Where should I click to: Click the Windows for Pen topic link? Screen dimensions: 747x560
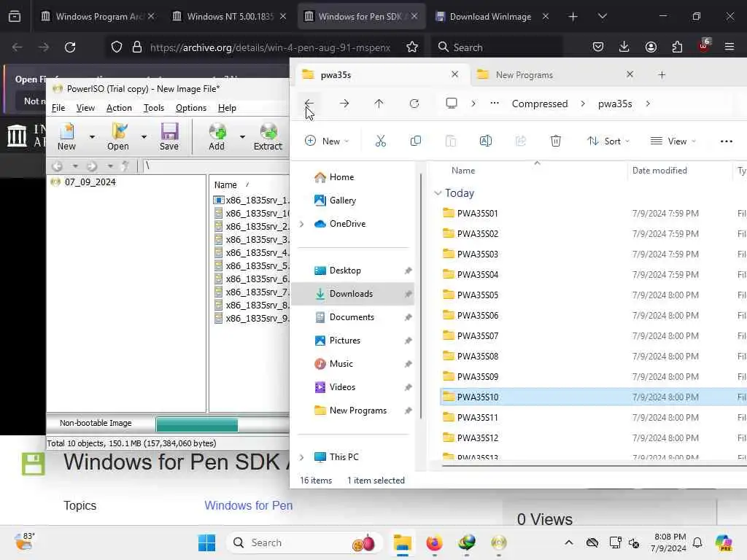(x=249, y=505)
